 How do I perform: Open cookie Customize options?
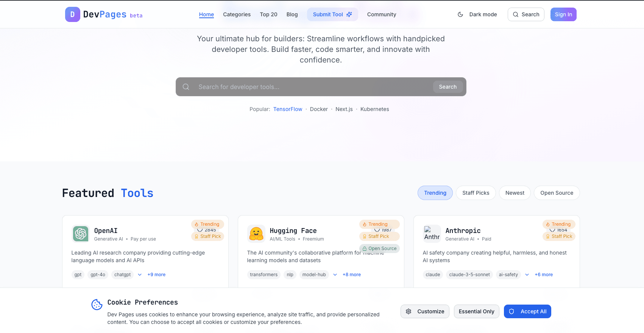425,311
